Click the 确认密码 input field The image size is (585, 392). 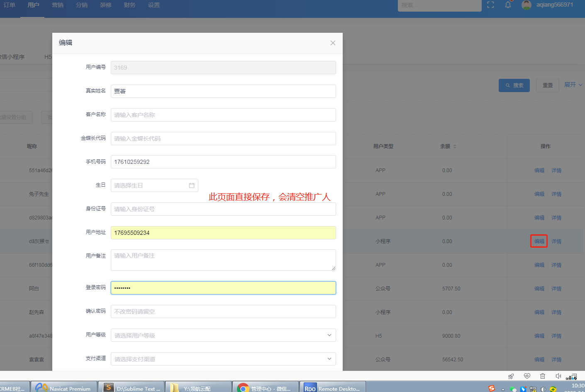(x=223, y=312)
